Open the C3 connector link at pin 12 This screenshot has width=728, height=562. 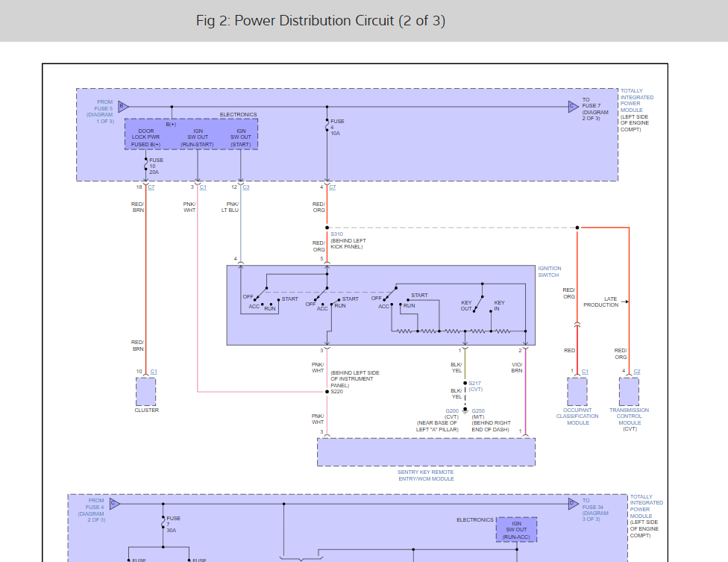coord(246,187)
